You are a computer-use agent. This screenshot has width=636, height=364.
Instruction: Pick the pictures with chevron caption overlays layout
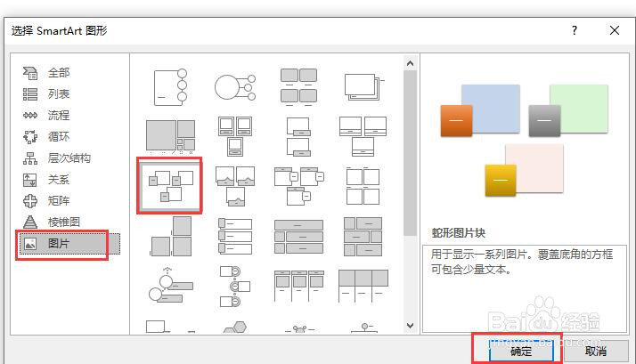(x=235, y=186)
